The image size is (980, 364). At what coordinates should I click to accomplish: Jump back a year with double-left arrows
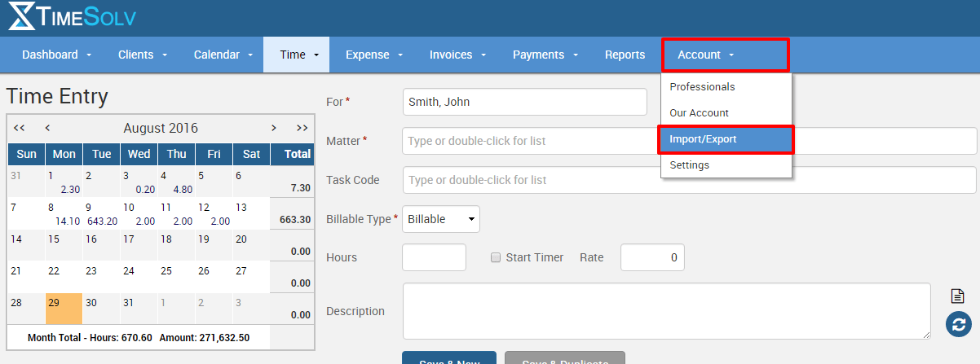[20, 128]
